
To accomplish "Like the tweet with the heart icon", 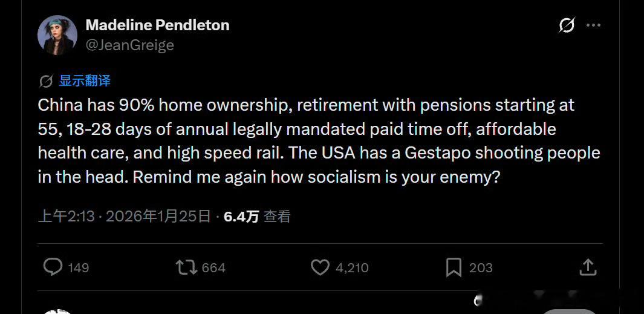I will [320, 267].
